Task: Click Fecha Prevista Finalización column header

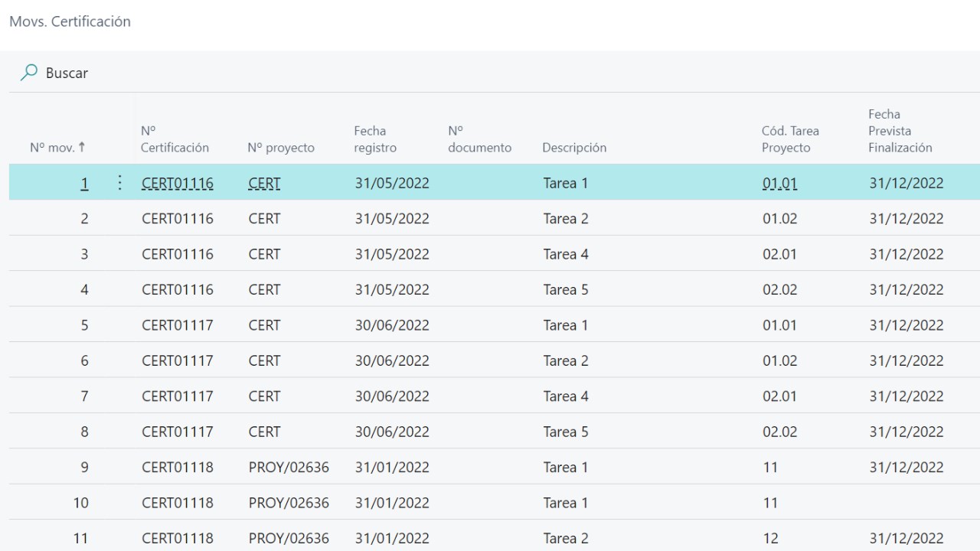Action: (x=900, y=131)
